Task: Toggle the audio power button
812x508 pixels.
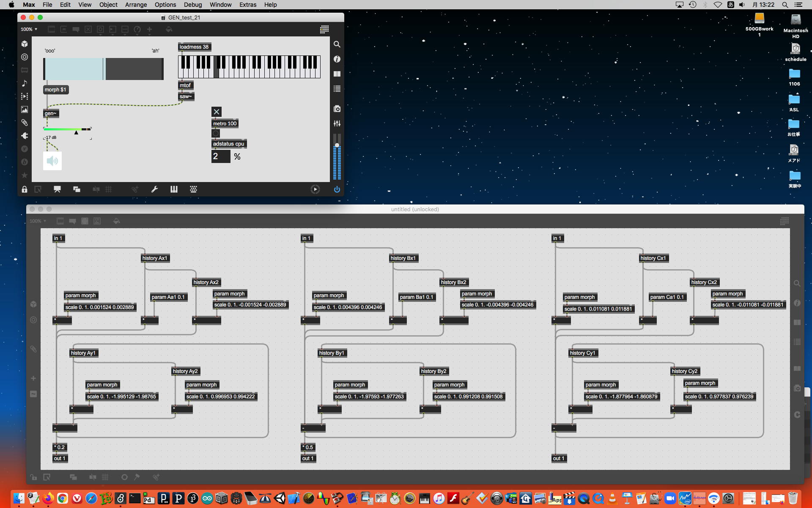Action: [337, 189]
